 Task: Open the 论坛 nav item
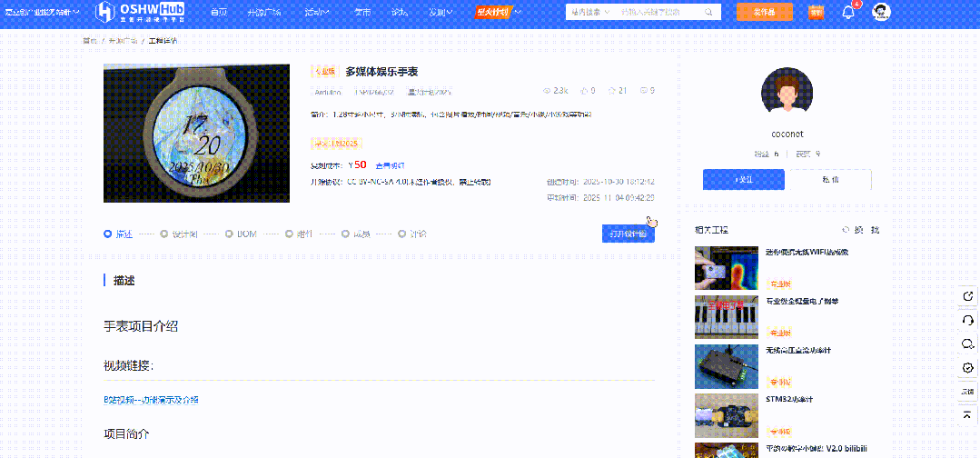(400, 12)
